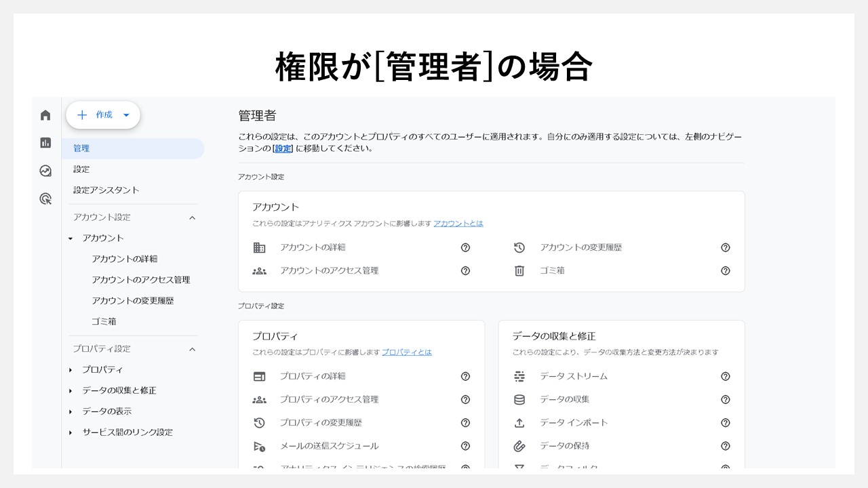Click the database icon beside データの収集
Image resolution: width=868 pixels, height=488 pixels.
519,399
